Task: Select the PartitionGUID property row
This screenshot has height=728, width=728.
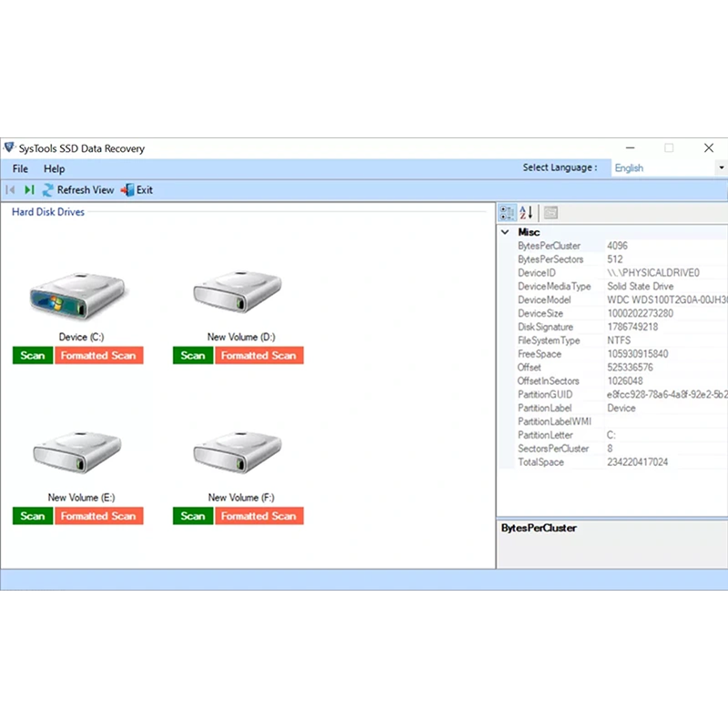Action: 621,394
